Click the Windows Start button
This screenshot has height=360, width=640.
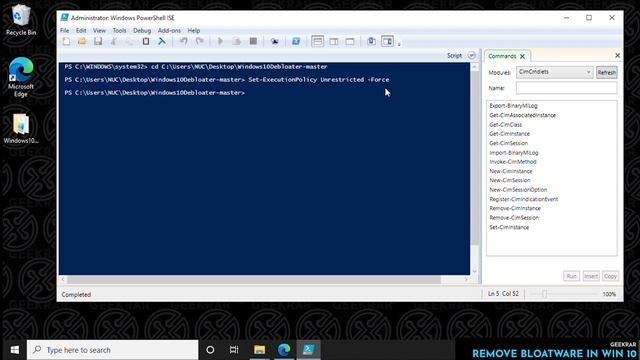14,350
